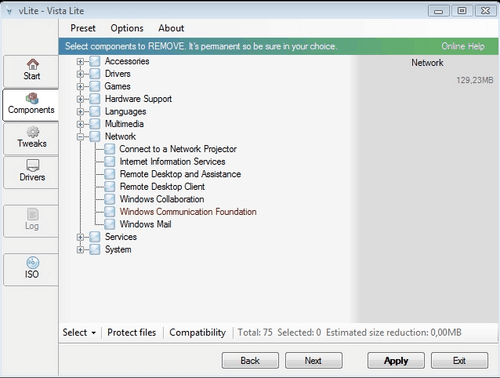The image size is (500, 378).
Task: Open the ISO disc icon
Action: (32, 263)
